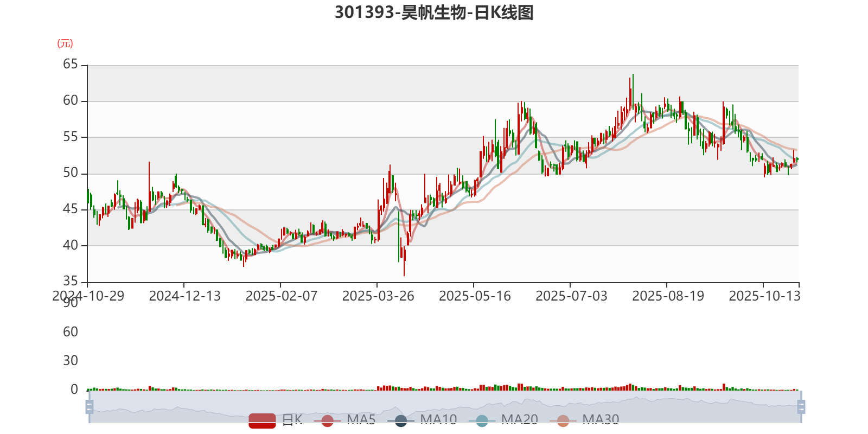Click the 2025-02-07 date label
Screen dimensions: 868x434
pos(281,296)
